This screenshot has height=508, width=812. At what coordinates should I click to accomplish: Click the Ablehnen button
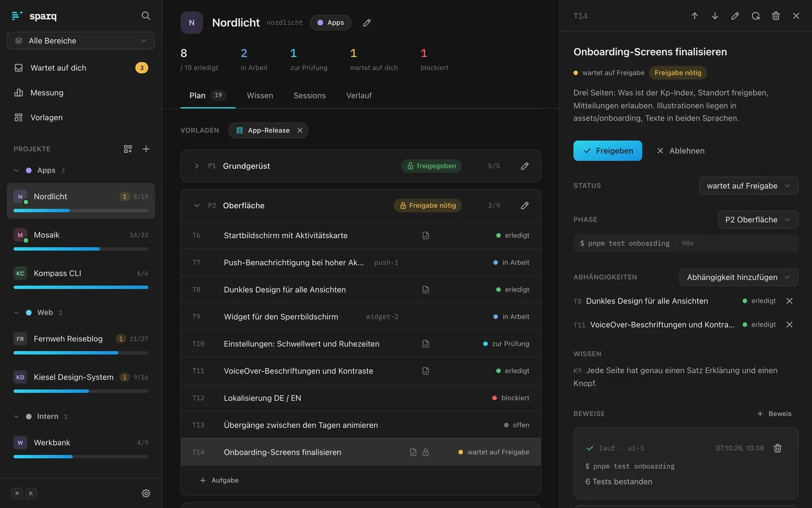coord(681,151)
